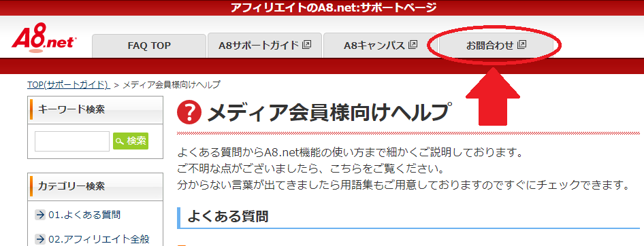
Task: Click the メディア会員様向けヘルプ breadcrumb text
Action: [x=172, y=85]
